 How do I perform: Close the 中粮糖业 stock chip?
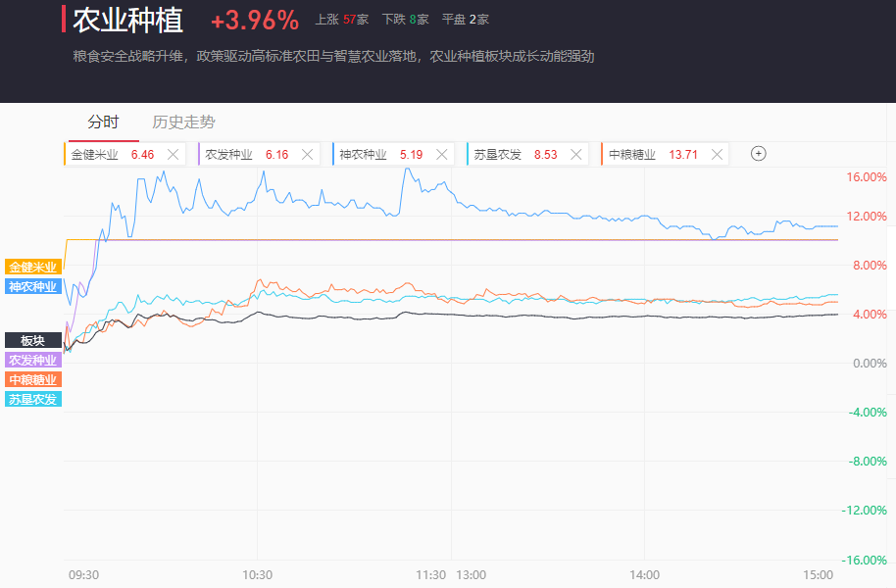coord(717,154)
